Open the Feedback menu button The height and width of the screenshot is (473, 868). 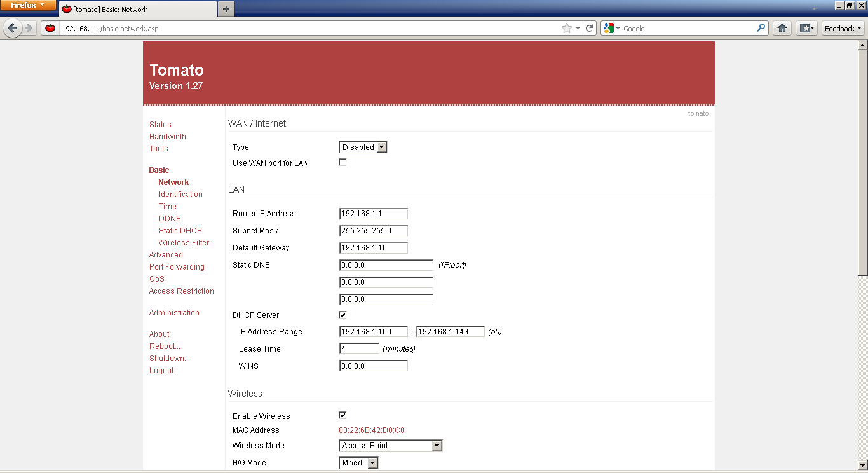point(843,28)
